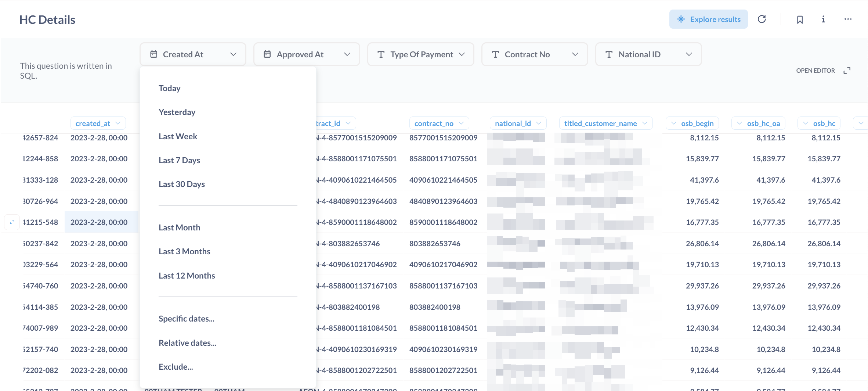
Task: Open the Approved At filter dropdown
Action: point(307,54)
